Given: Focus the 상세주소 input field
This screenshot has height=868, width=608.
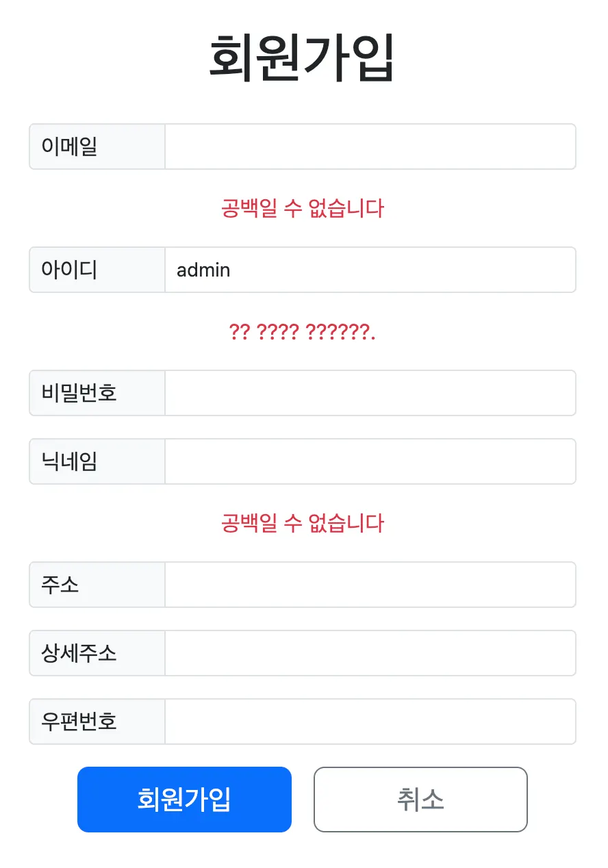Looking at the screenshot, I should pyautogui.click(x=370, y=653).
